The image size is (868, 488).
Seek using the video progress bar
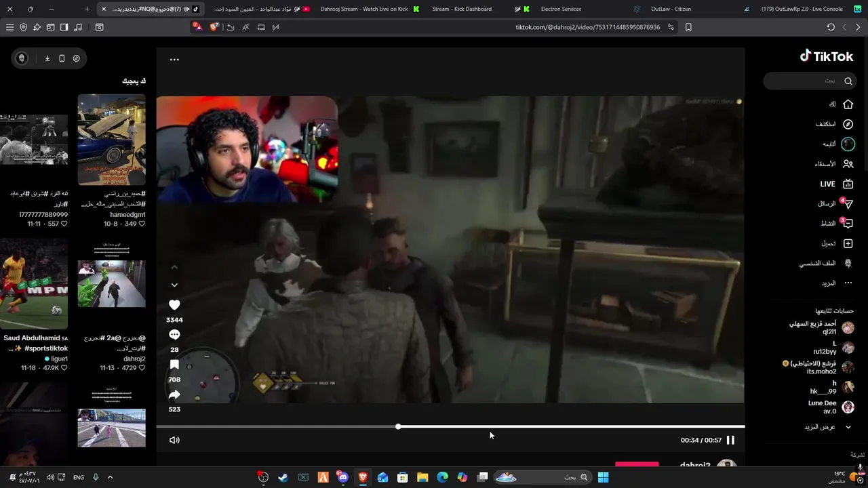tap(450, 426)
